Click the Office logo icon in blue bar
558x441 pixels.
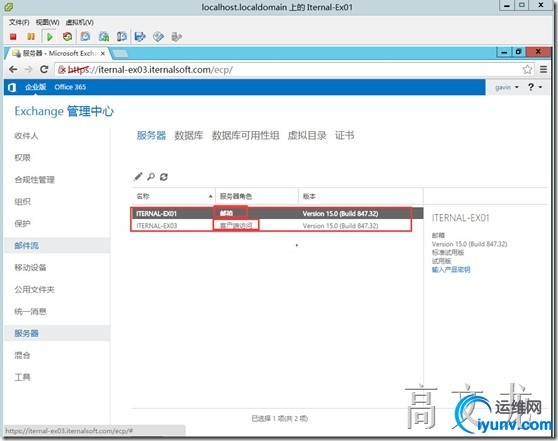coord(12,87)
